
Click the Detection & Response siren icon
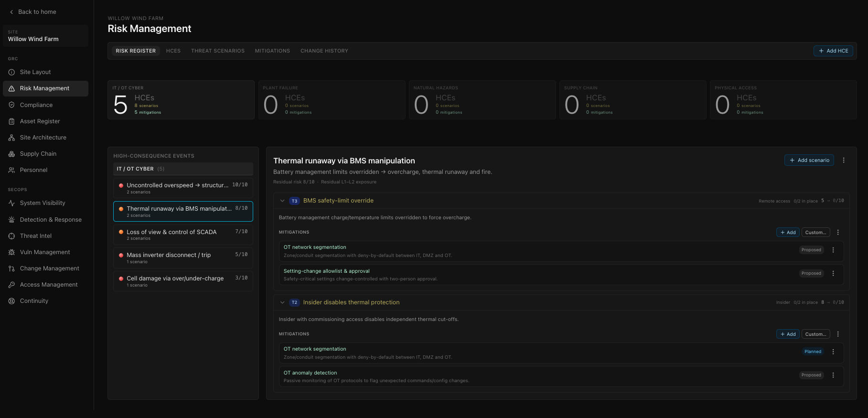coord(11,220)
